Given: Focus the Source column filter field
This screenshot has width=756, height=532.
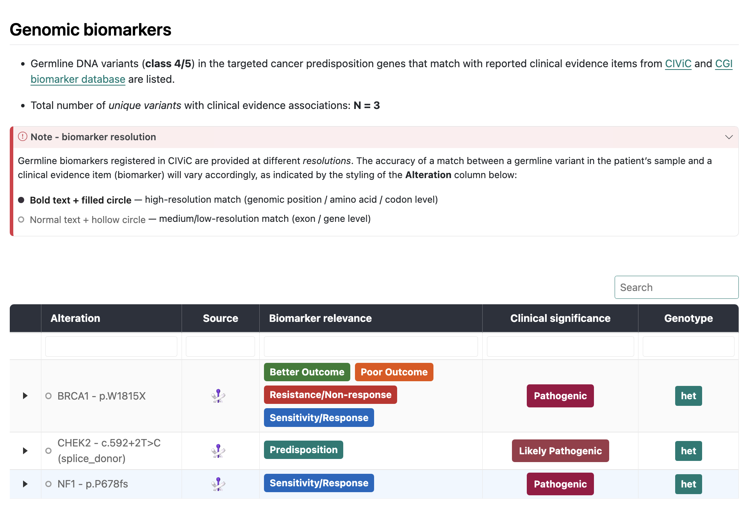Looking at the screenshot, I should tap(220, 346).
